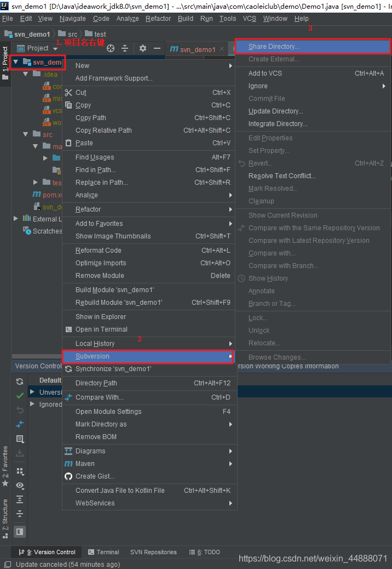Select Subversion in context menu
This screenshot has height=569, width=392.
148,356
